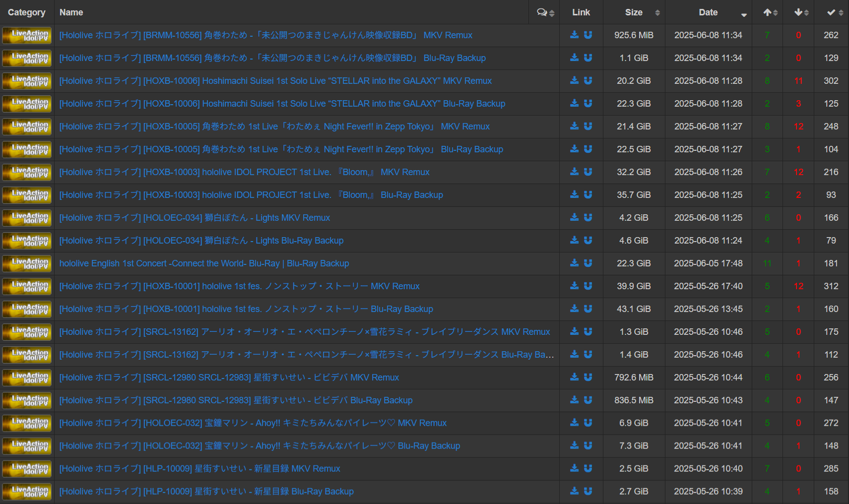Click date 2025-05-26 13:45

coord(708,309)
